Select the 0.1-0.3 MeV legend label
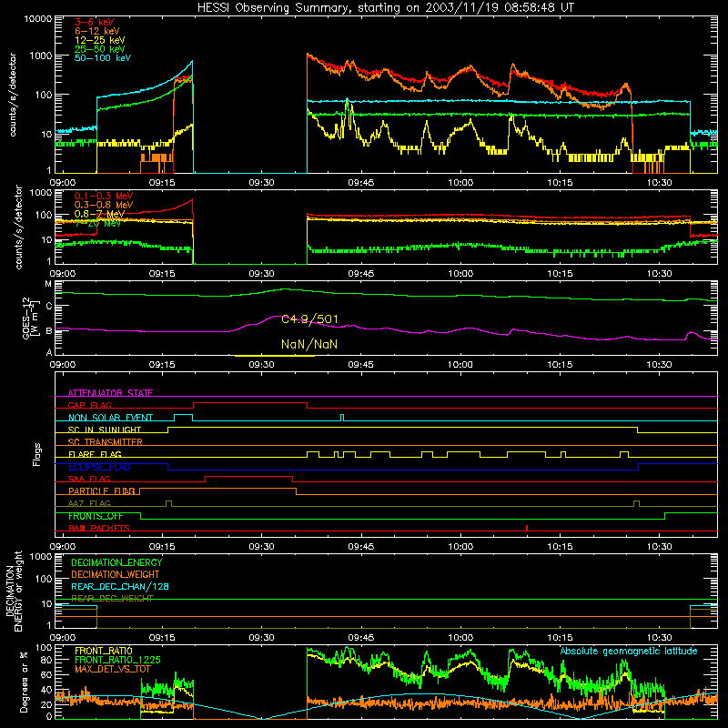The height and width of the screenshot is (728, 728). click(104, 196)
